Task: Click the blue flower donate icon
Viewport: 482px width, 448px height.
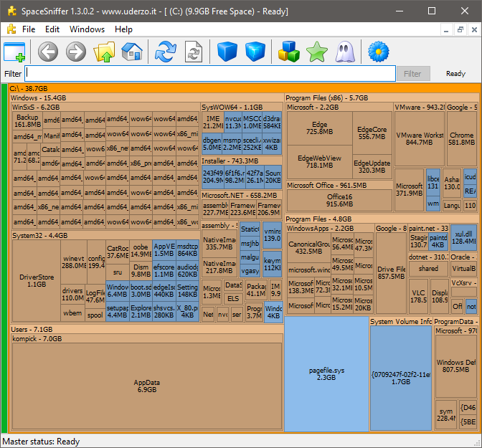Action: [x=379, y=52]
